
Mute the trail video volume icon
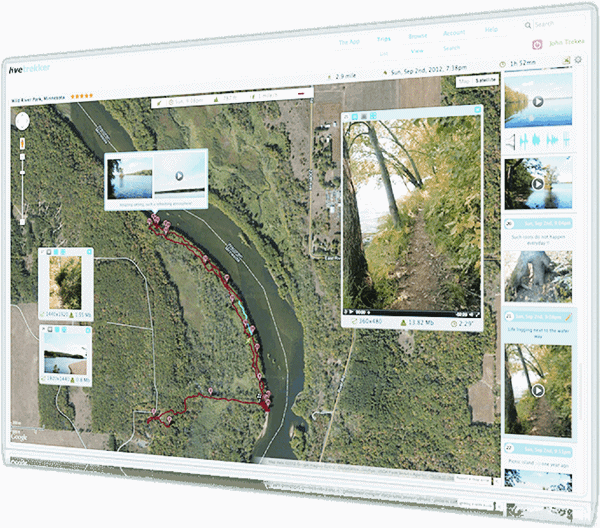click(x=471, y=315)
